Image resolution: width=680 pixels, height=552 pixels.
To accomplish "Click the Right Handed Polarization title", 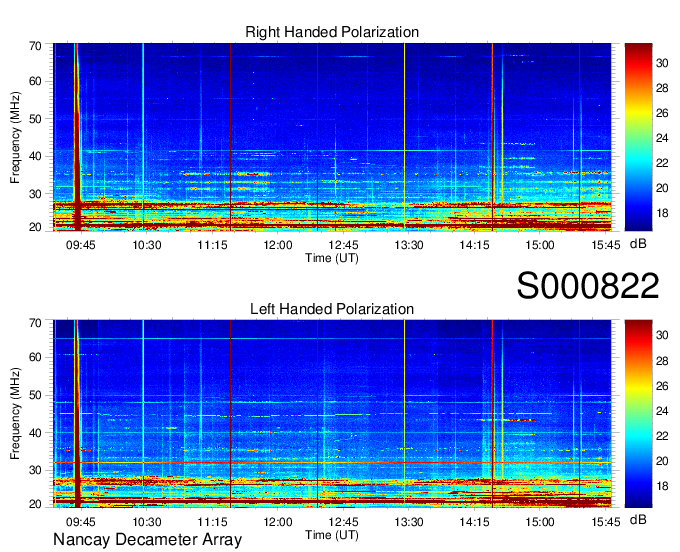I will (x=332, y=32).
